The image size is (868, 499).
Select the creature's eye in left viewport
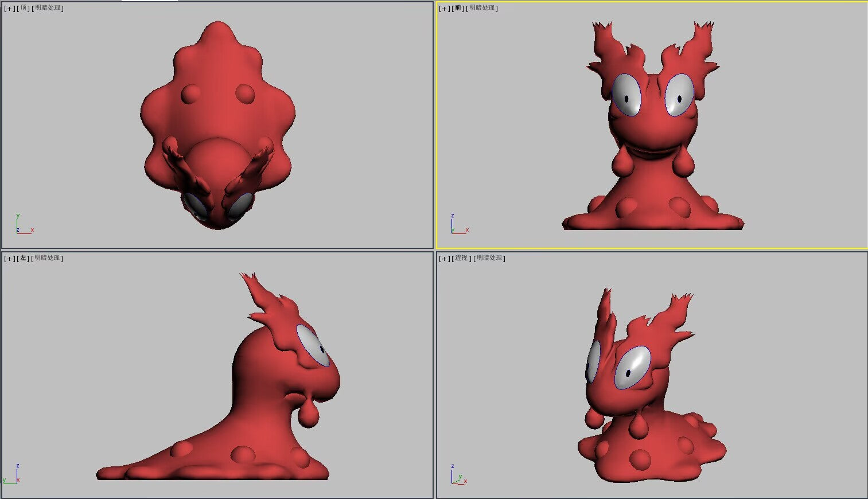313,345
